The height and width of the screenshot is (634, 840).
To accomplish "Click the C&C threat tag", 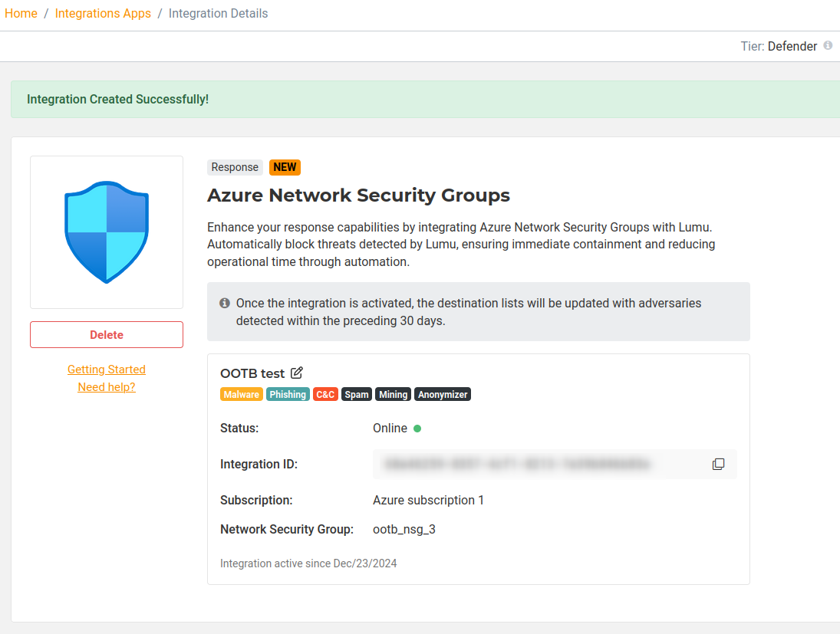I will click(325, 395).
